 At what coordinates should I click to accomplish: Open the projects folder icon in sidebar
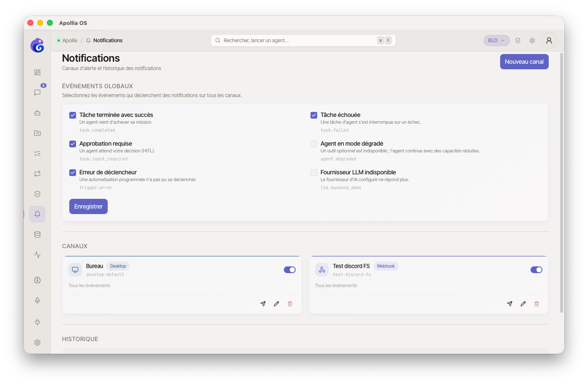click(x=37, y=133)
